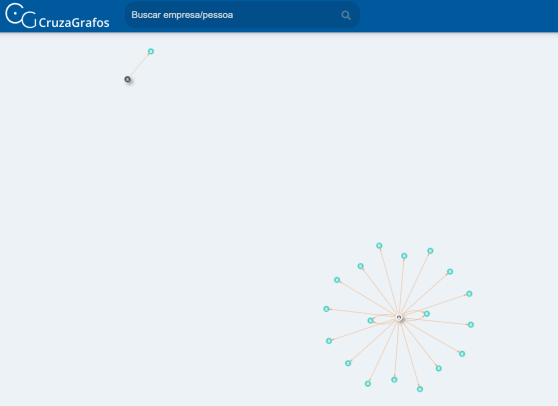
Task: Select the dark person node at upper left
Action: point(127,79)
